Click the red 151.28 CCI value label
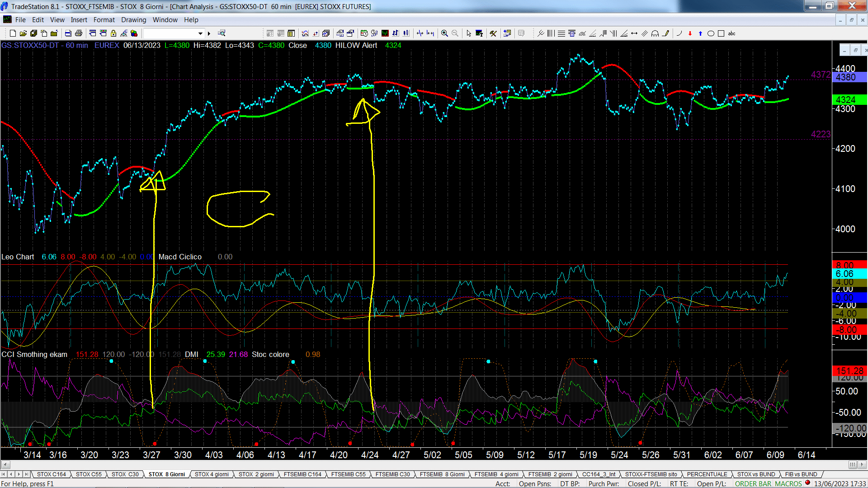The height and width of the screenshot is (488, 868). pos(849,371)
